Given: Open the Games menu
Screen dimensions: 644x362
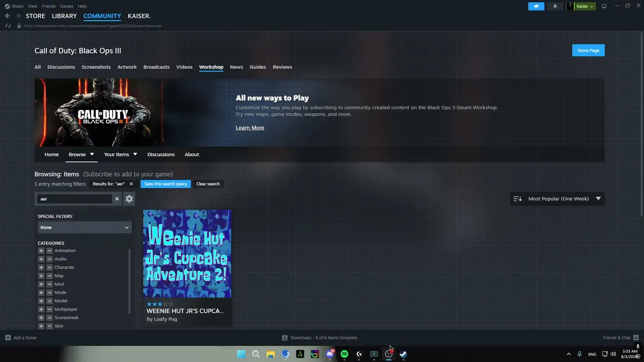Looking at the screenshot, I should [x=66, y=6].
